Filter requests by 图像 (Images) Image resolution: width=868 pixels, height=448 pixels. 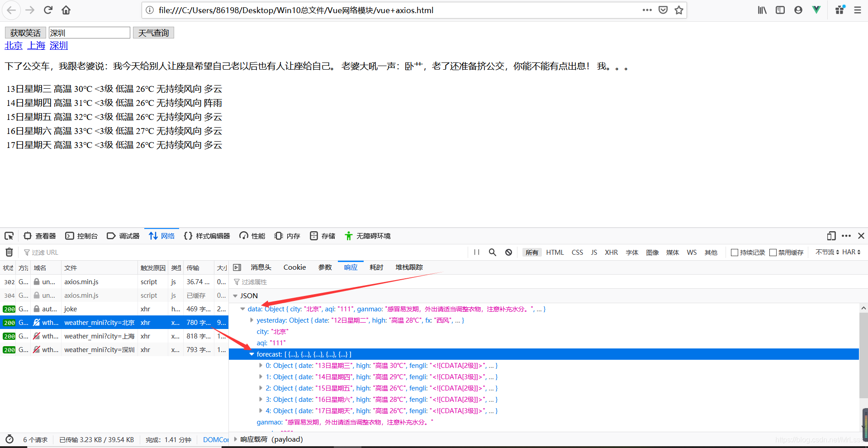click(652, 253)
